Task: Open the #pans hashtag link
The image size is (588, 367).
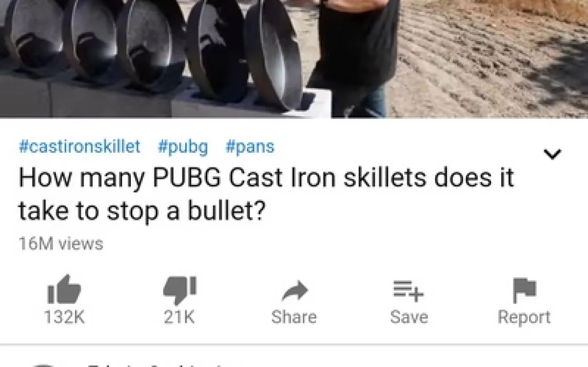Action: coord(250,147)
